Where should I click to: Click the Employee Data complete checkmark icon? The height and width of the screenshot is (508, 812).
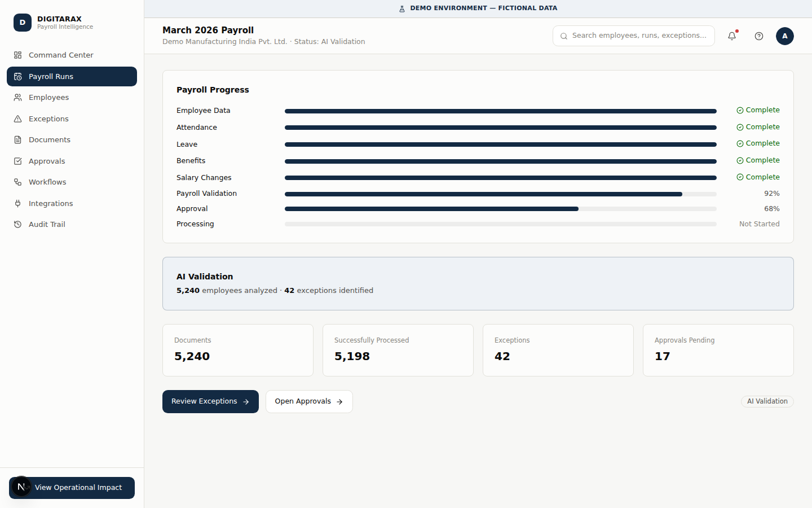[740, 111]
